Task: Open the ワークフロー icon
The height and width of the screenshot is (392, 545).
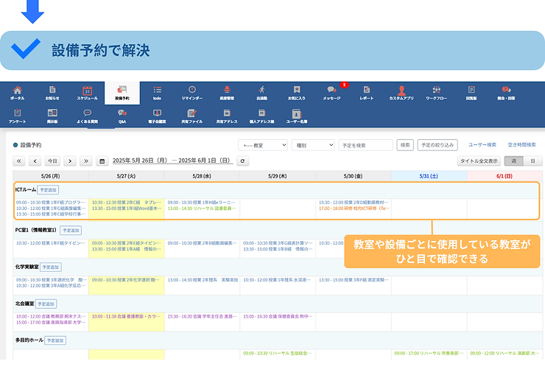Action: click(436, 93)
